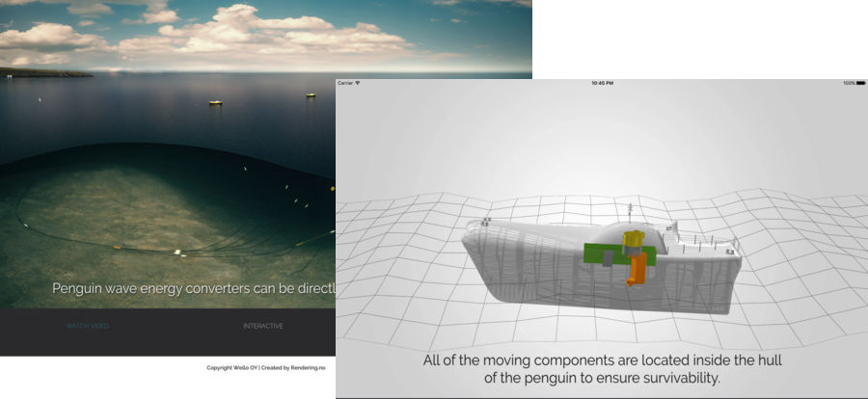Click the left yellow wave converter on sea
868x399 pixels.
tap(215, 102)
